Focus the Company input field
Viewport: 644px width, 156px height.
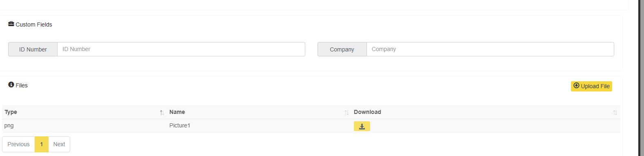[x=490, y=49]
